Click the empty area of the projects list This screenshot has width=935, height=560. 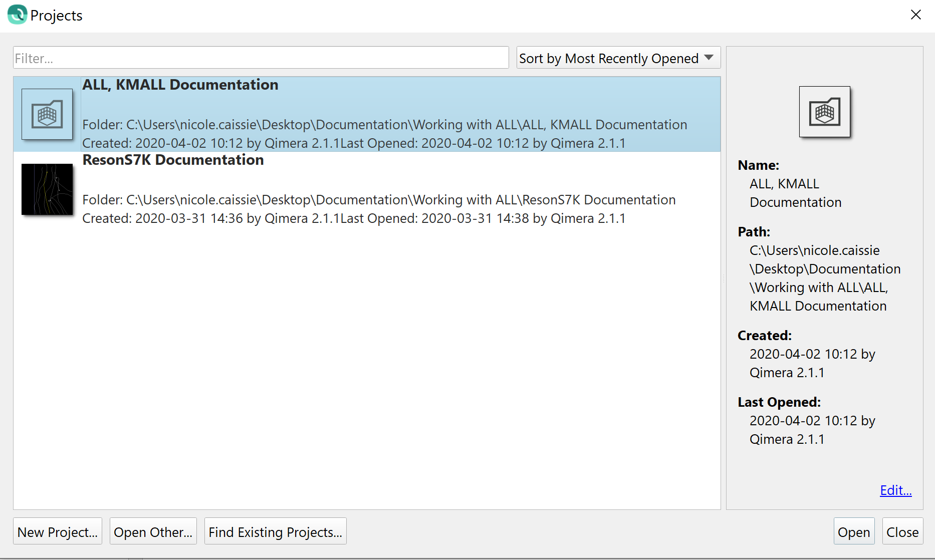pyautogui.click(x=366, y=366)
